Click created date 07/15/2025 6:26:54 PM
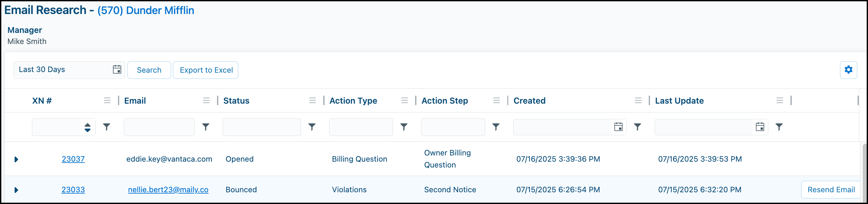 pos(558,190)
